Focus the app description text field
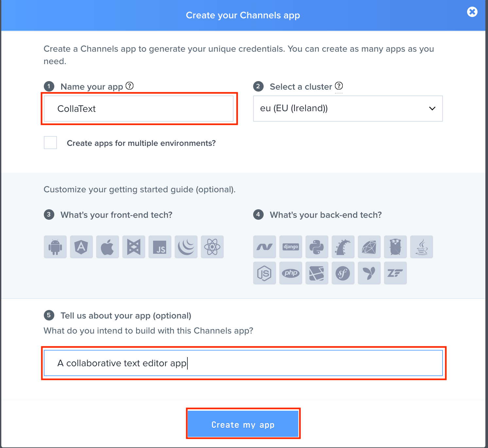The height and width of the screenshot is (448, 488). pos(243,363)
